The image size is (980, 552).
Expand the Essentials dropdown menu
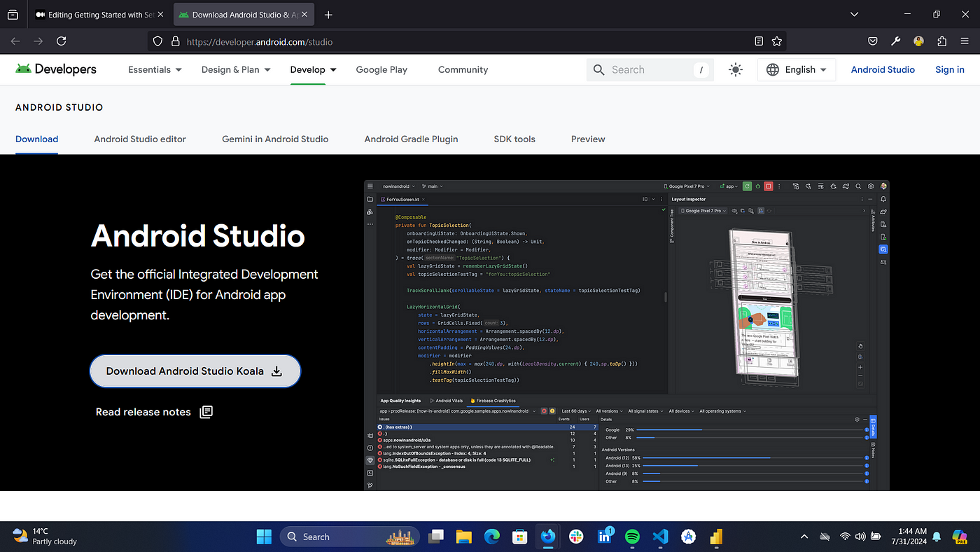(x=155, y=69)
